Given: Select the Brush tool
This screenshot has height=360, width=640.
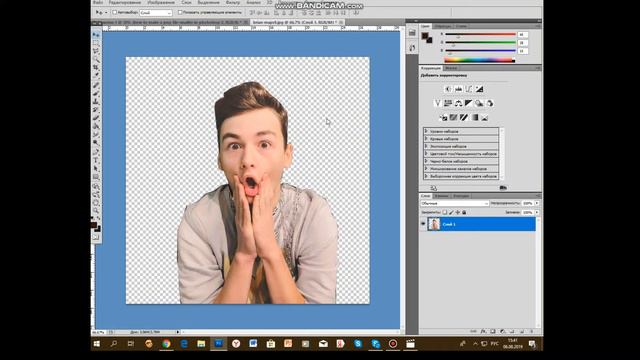Looking at the screenshot, I should [96, 93].
